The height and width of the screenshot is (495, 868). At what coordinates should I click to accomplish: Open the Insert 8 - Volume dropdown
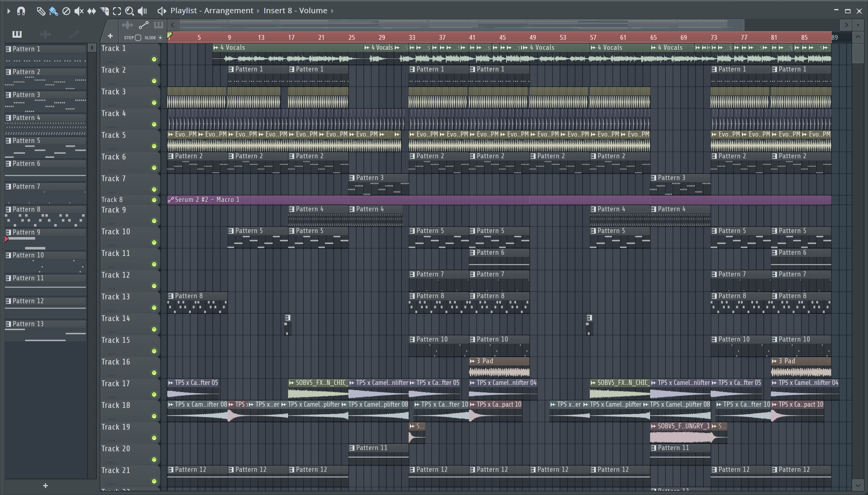coord(295,11)
